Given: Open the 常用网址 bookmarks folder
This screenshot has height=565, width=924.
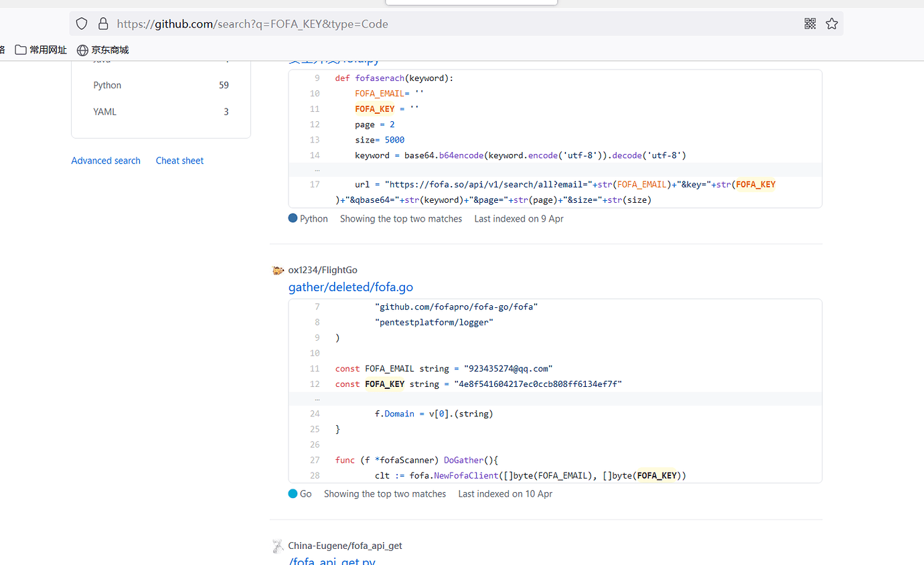Looking at the screenshot, I should [x=42, y=50].
